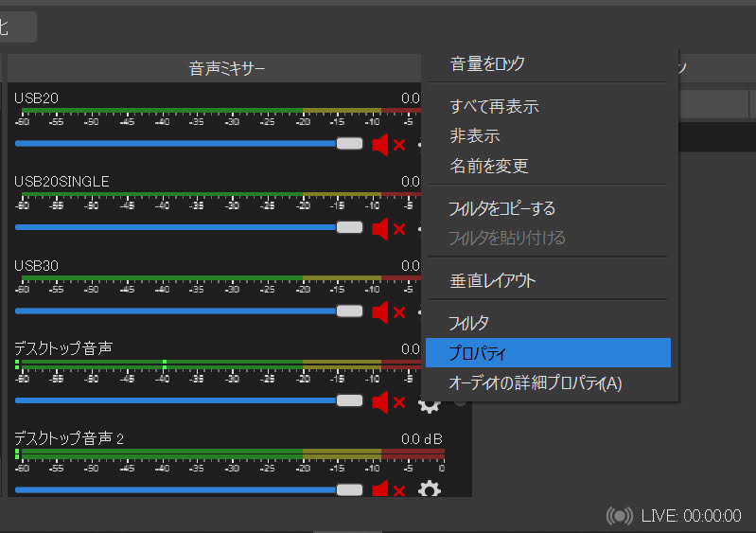Click the USB30 volume slider handle
Image resolution: width=756 pixels, height=533 pixels.
point(349,311)
